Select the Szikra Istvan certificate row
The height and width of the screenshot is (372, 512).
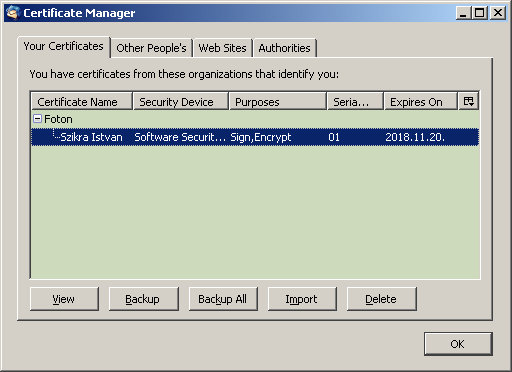click(255, 137)
